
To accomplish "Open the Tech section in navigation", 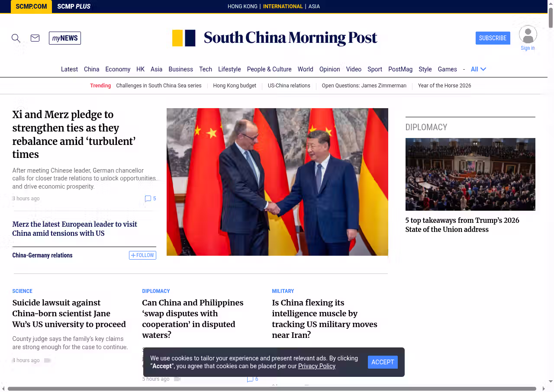I will [206, 69].
